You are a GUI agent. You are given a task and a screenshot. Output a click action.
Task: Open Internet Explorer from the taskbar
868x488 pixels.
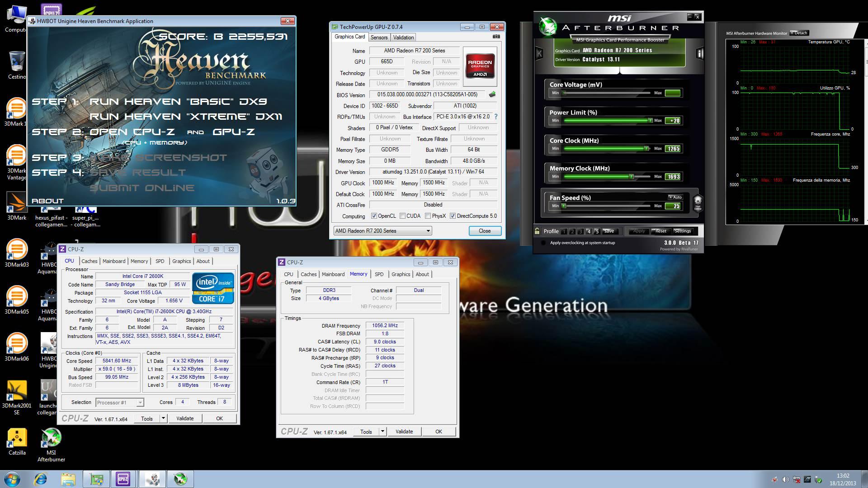[41, 479]
